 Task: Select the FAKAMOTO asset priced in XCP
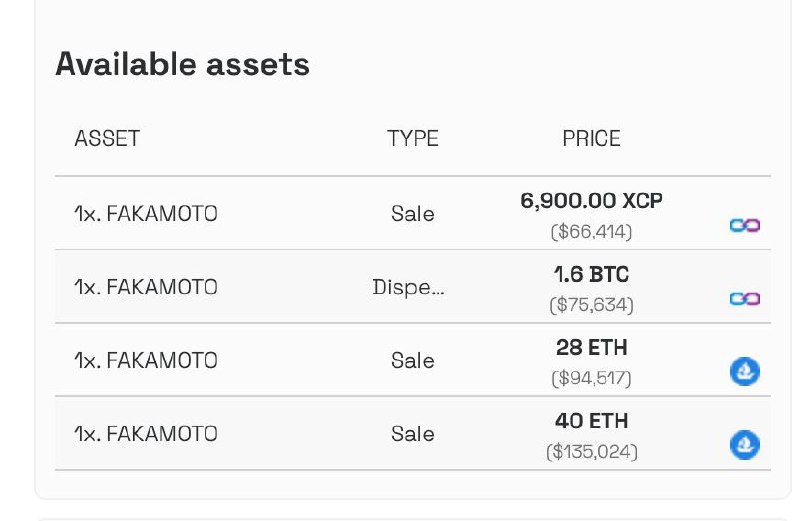coord(146,213)
